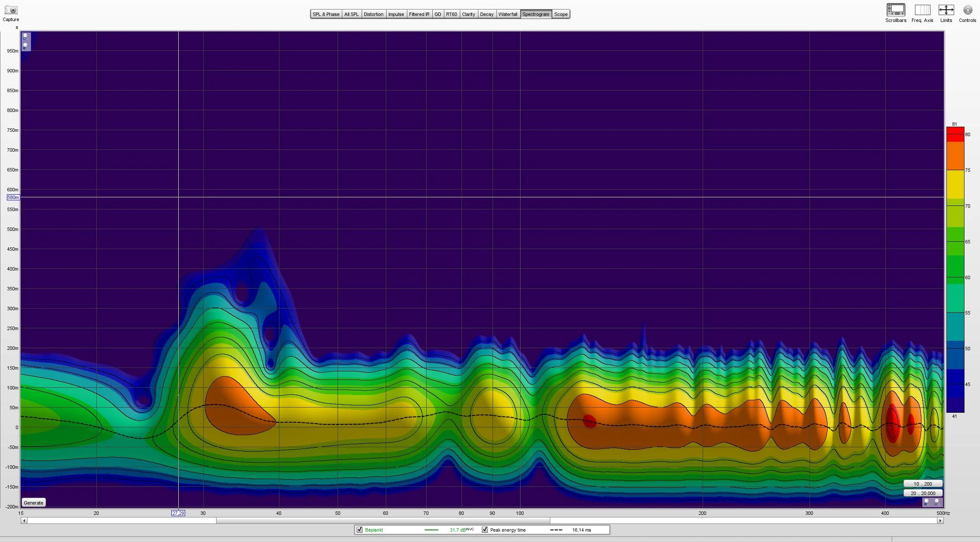Toggle the Scrollbars icon
This screenshot has width=980, height=542.
point(896,10)
